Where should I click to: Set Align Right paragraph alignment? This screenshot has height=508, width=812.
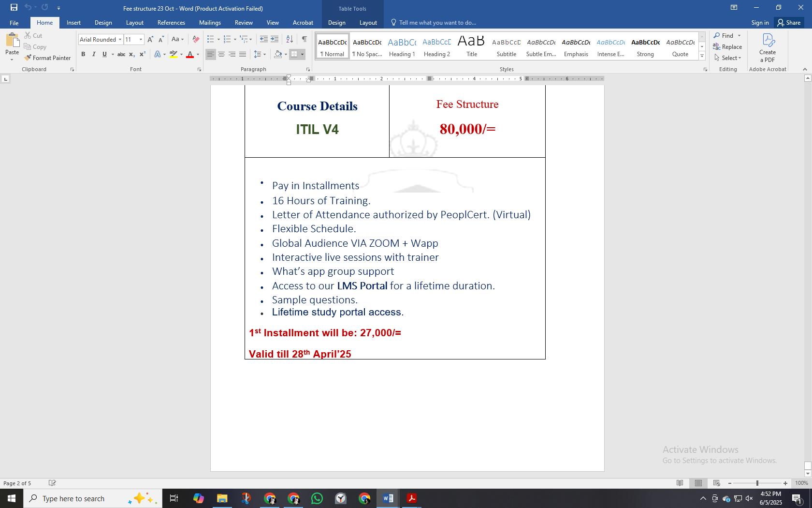click(x=232, y=54)
